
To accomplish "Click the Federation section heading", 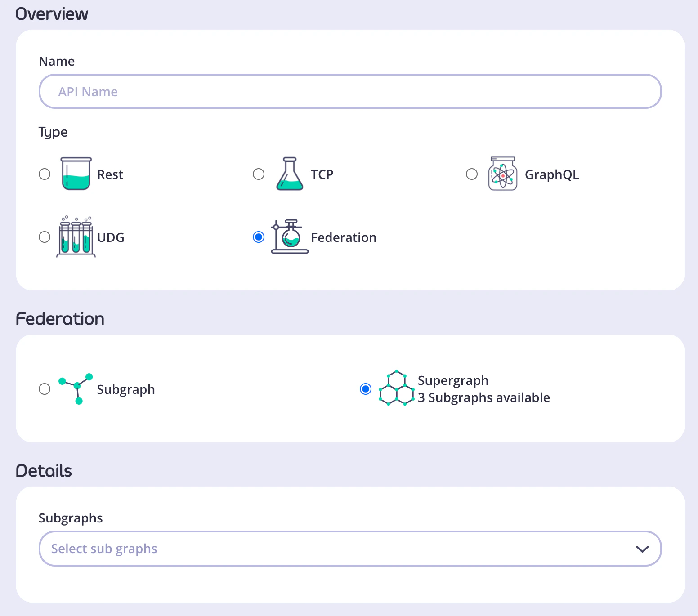I will tap(60, 319).
